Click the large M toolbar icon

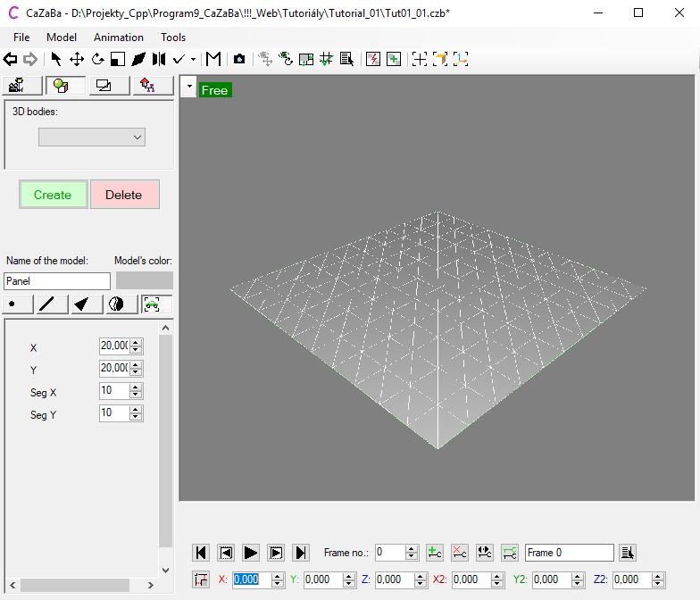(213, 59)
